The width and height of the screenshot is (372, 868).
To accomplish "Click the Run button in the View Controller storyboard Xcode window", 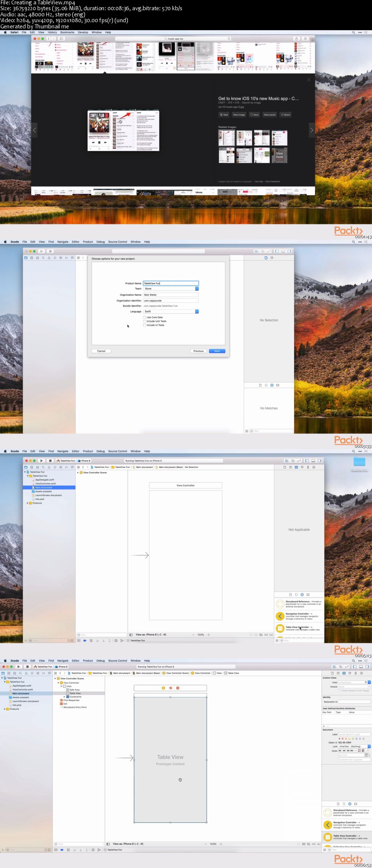I will coord(41,461).
